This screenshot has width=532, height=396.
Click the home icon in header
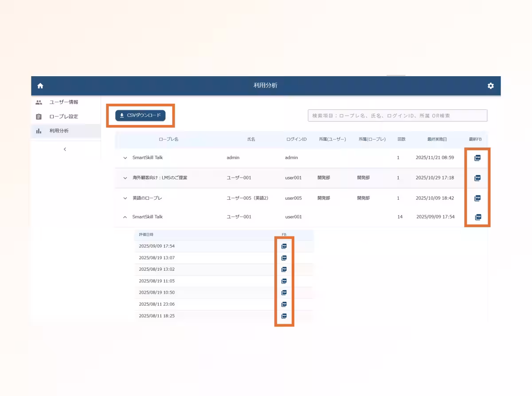point(40,86)
